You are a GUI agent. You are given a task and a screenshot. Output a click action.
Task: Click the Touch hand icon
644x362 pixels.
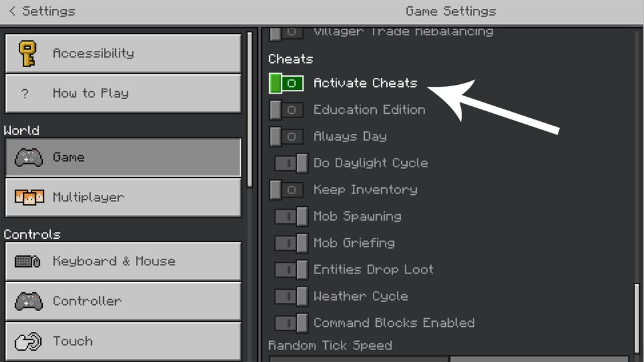(x=28, y=341)
